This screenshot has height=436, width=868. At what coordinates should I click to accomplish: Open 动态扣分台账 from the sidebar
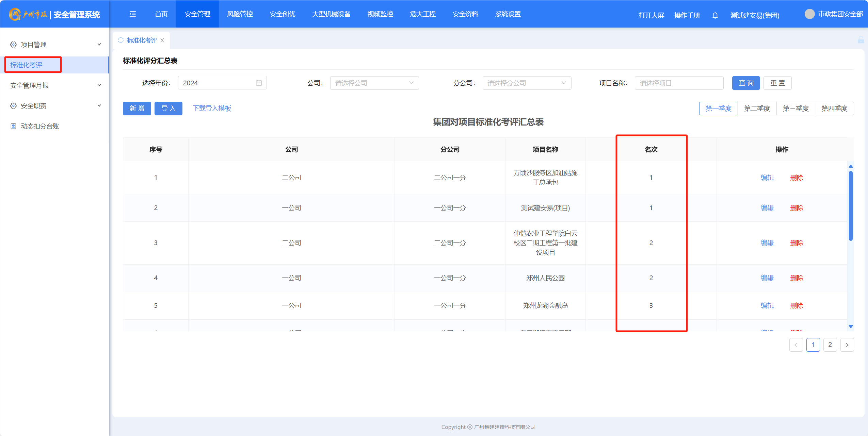[x=40, y=126]
